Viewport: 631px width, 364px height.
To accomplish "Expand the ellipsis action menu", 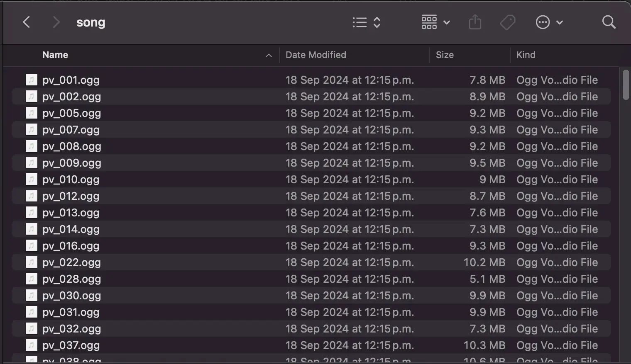I will point(549,22).
